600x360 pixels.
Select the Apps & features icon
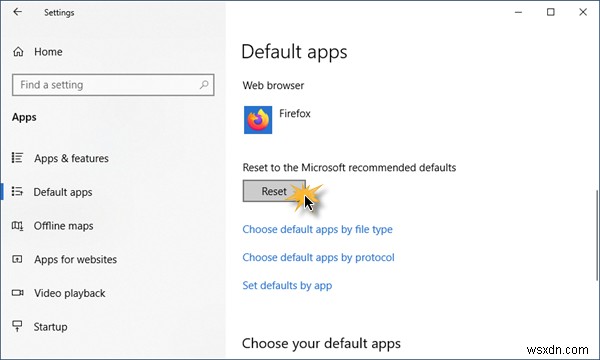pyautogui.click(x=17, y=158)
